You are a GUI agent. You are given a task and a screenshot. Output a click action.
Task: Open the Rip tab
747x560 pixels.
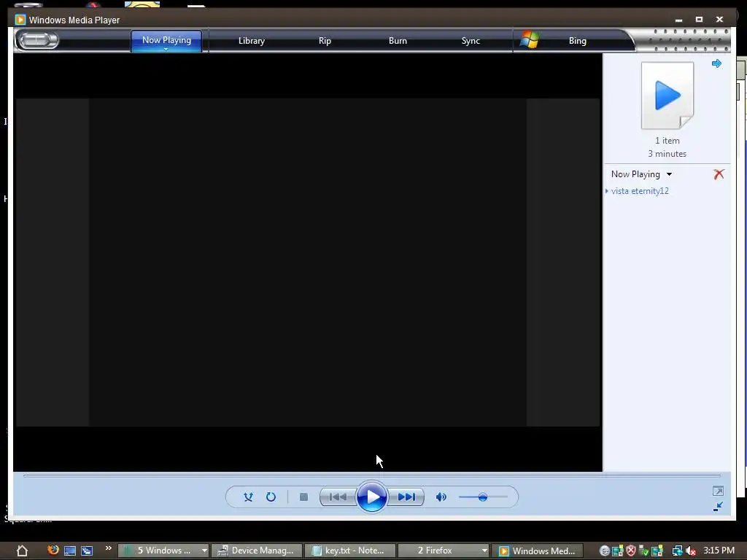(325, 41)
